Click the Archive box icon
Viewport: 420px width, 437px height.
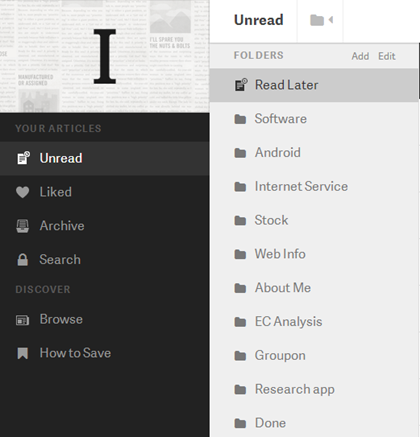[x=23, y=226]
